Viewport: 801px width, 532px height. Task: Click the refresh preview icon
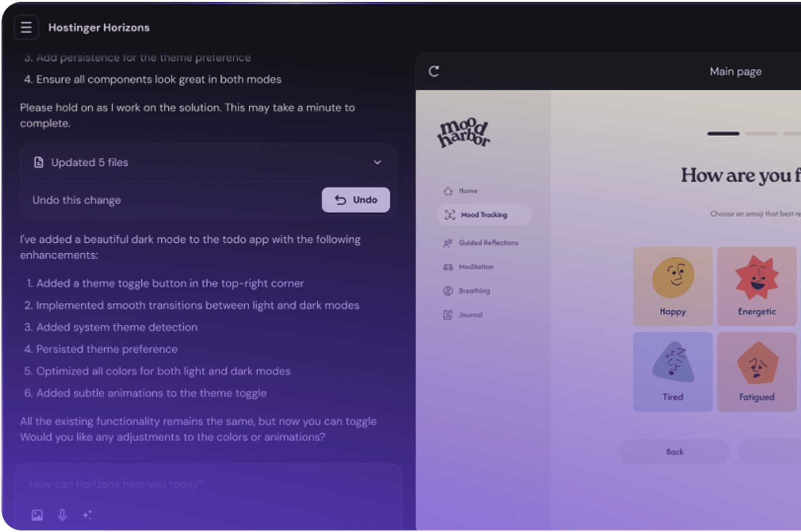(x=434, y=71)
